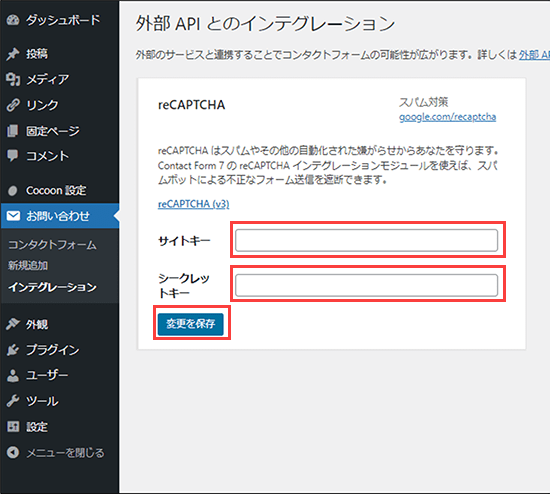Open the コメント menu
Screen dimensions: 550x494
click(48, 156)
